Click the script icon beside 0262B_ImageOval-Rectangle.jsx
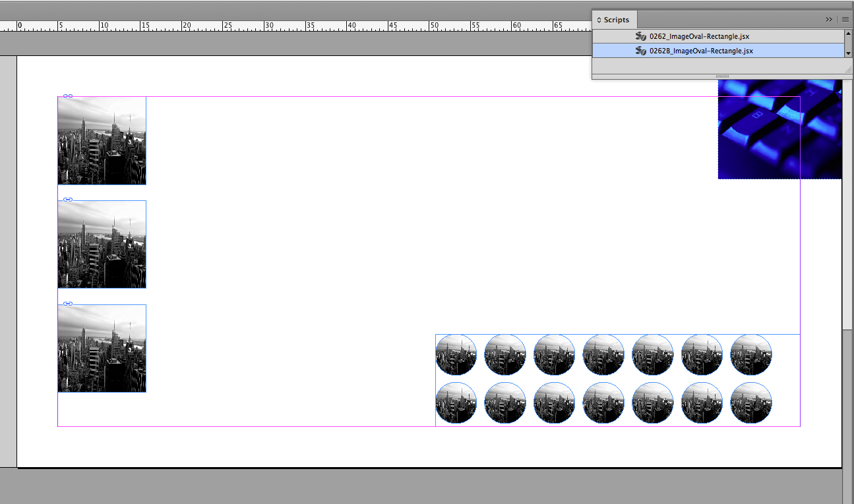 pyautogui.click(x=640, y=51)
